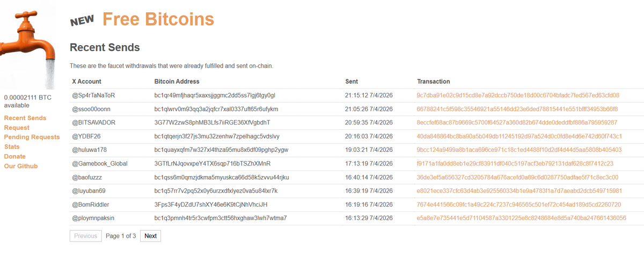Viewport: 644px width, 263px height.
Task: Open Pending Requests in the sidebar
Action: (x=32, y=137)
